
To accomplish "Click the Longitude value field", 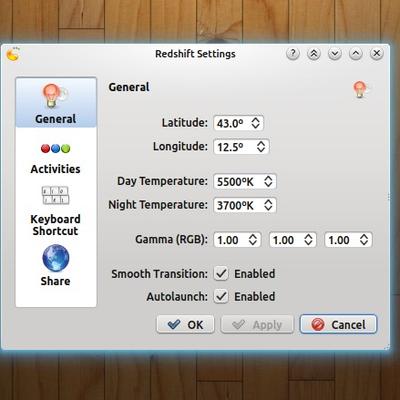I will [x=241, y=147].
